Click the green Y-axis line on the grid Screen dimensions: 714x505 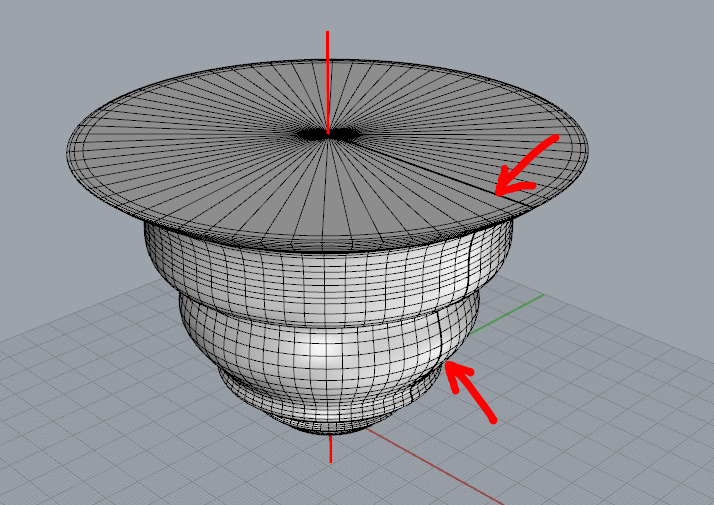[506, 315]
